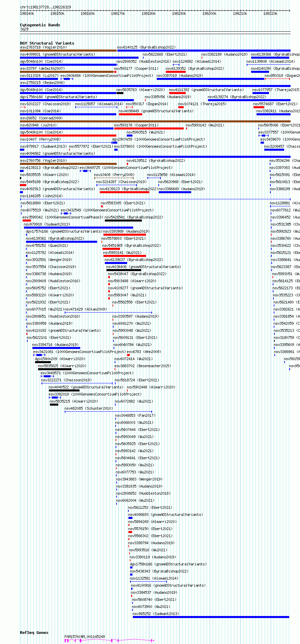This screenshot has width=300, height=644.
Task: Open esv6783 (Ahn2009) variant
Action: (144, 352)
